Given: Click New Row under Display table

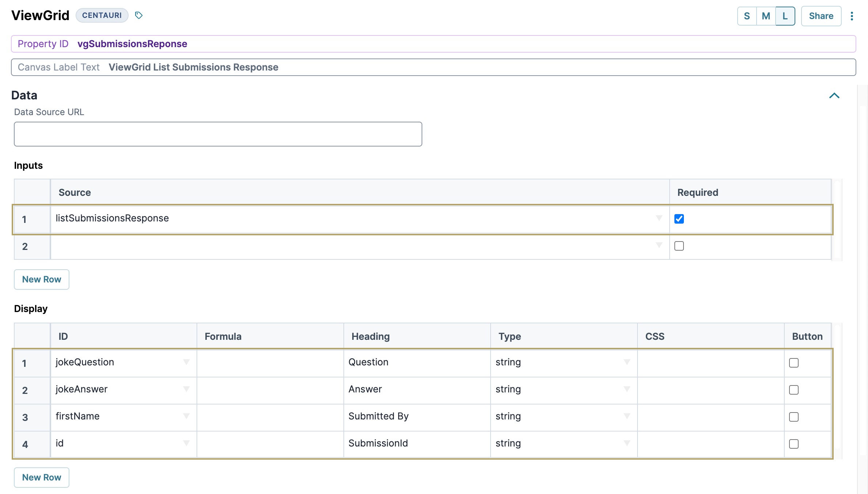Looking at the screenshot, I should pyautogui.click(x=42, y=478).
